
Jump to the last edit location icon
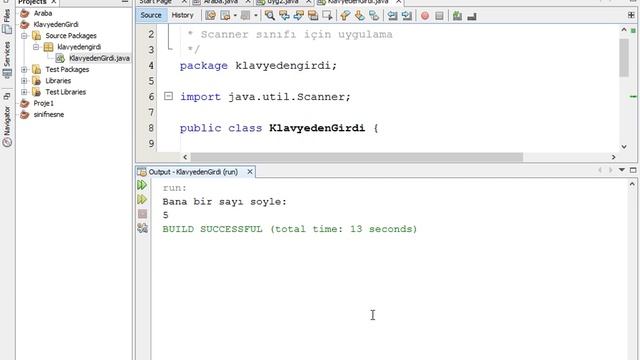211,16
